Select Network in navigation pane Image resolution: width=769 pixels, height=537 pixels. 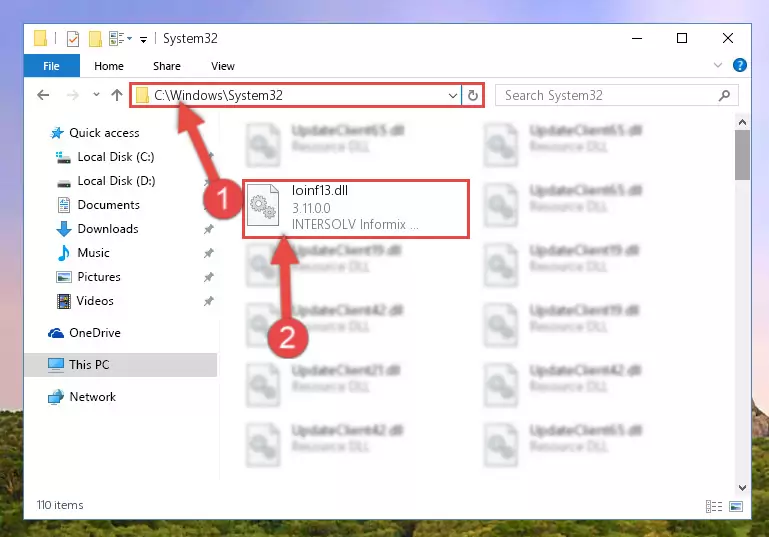point(93,397)
